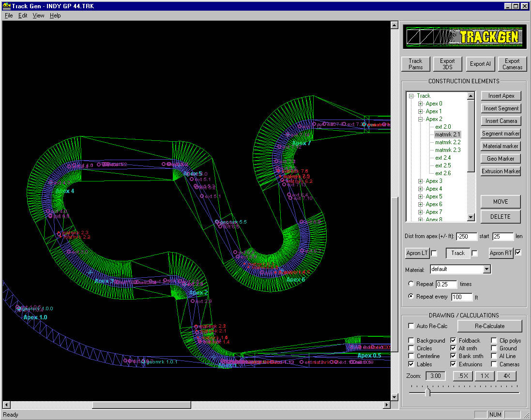Click the TRACKGEN logo banner
Viewport: 531px width, 420px height.
[x=465, y=37]
